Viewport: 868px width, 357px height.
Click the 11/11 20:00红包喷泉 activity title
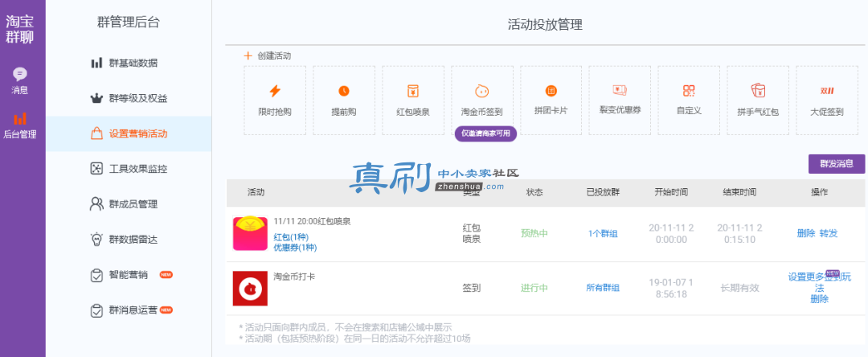312,221
